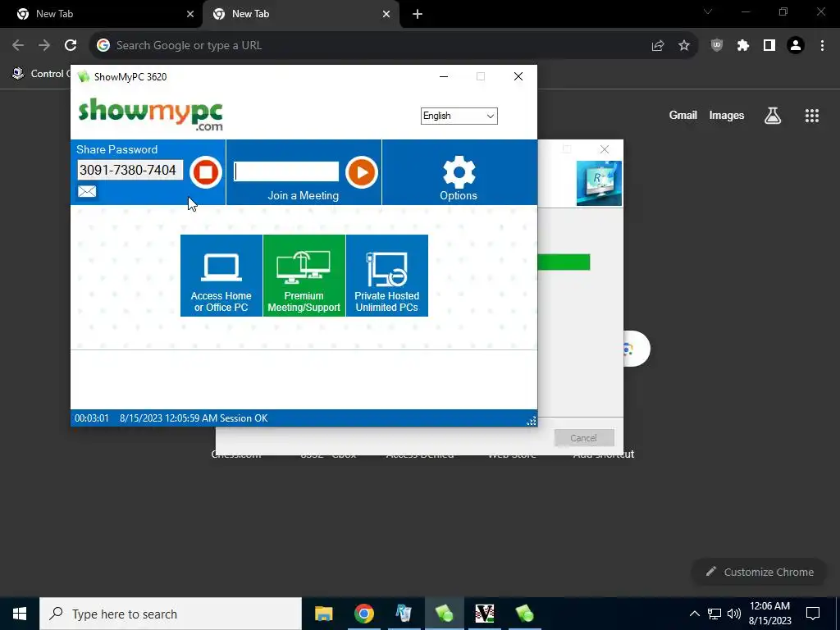Grab the resize grip in ShowMyPC status bar

[532, 421]
